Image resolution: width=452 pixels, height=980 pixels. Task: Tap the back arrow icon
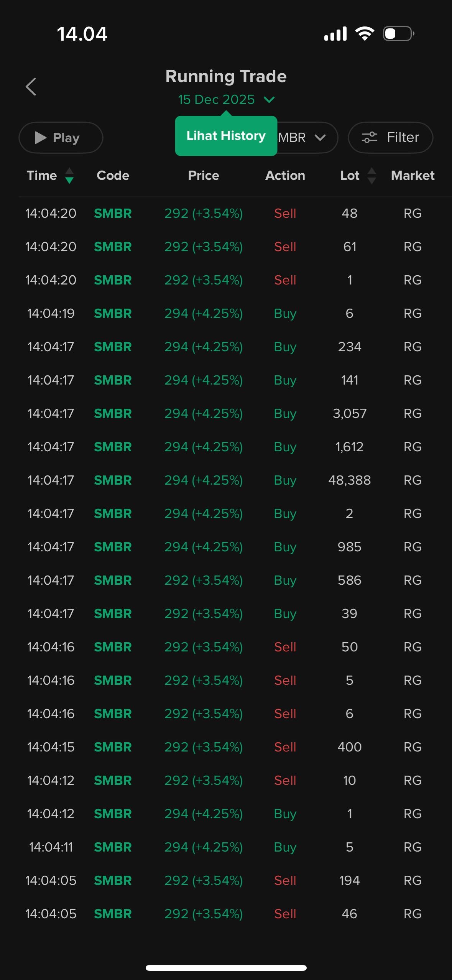[31, 87]
